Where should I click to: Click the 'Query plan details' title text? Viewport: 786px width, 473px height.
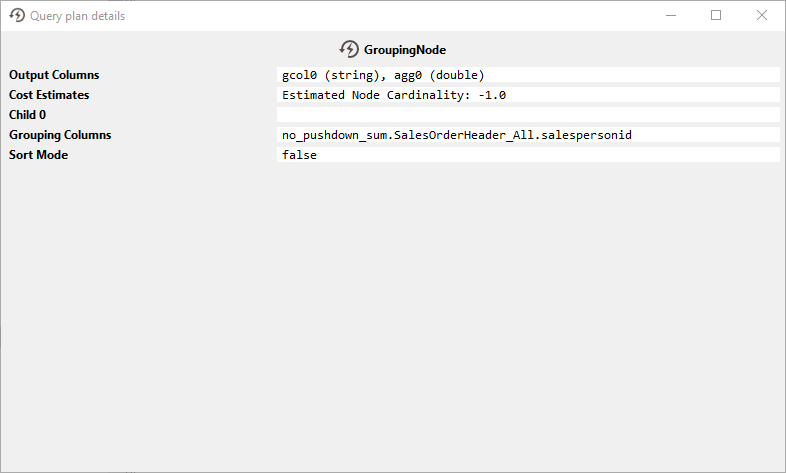[x=78, y=16]
